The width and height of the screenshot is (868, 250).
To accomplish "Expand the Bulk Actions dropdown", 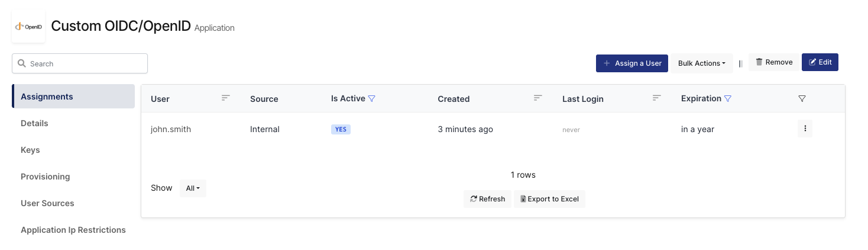I will coord(701,63).
